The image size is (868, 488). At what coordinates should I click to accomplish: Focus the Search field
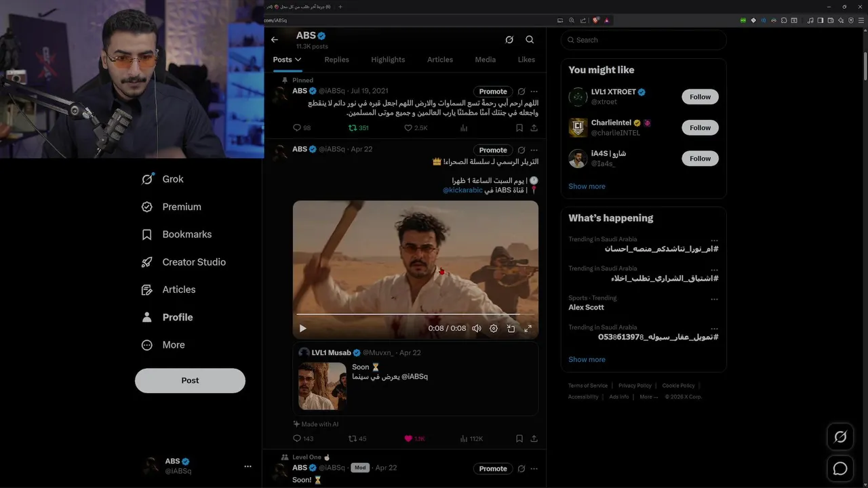click(644, 40)
